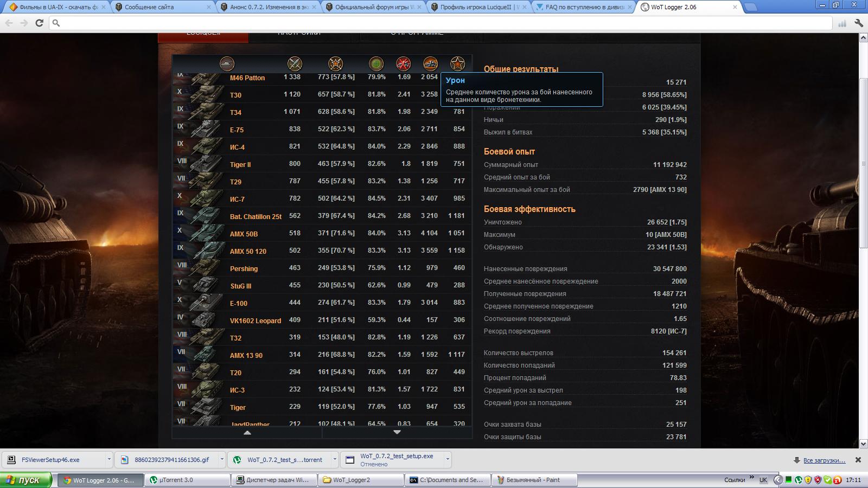The image size is (868, 488).
Task: Select the 'Pershing' tank name
Action: pos(244,268)
